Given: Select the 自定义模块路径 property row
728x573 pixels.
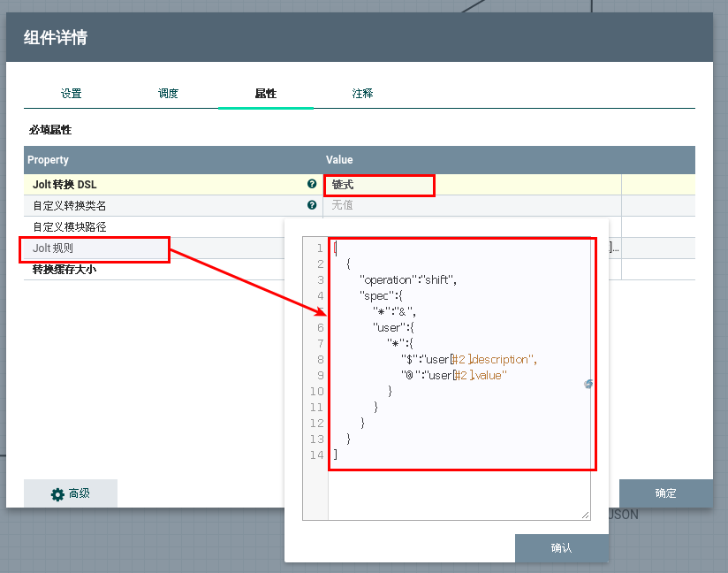Looking at the screenshot, I should [x=70, y=227].
